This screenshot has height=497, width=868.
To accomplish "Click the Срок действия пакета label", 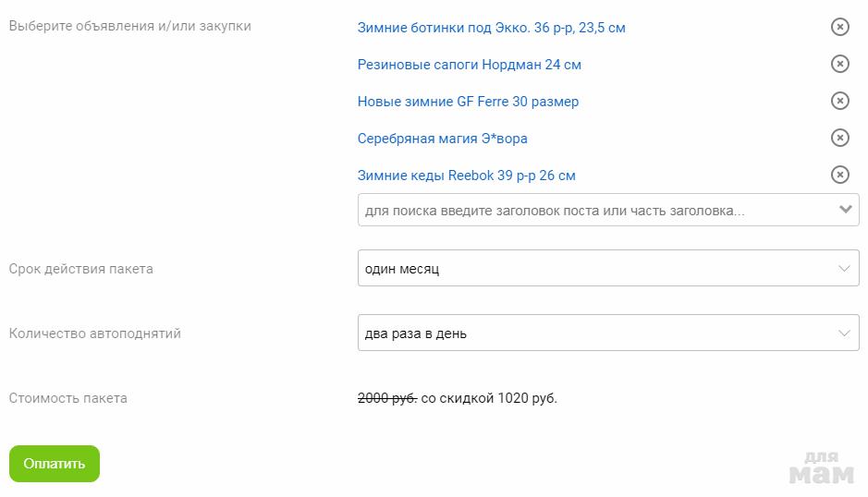I will coord(81,269).
